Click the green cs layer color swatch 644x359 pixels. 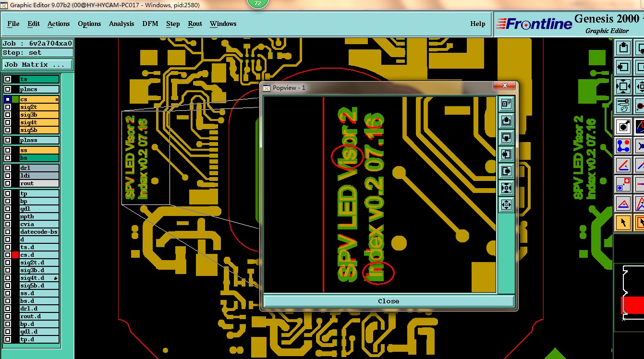click(15, 99)
